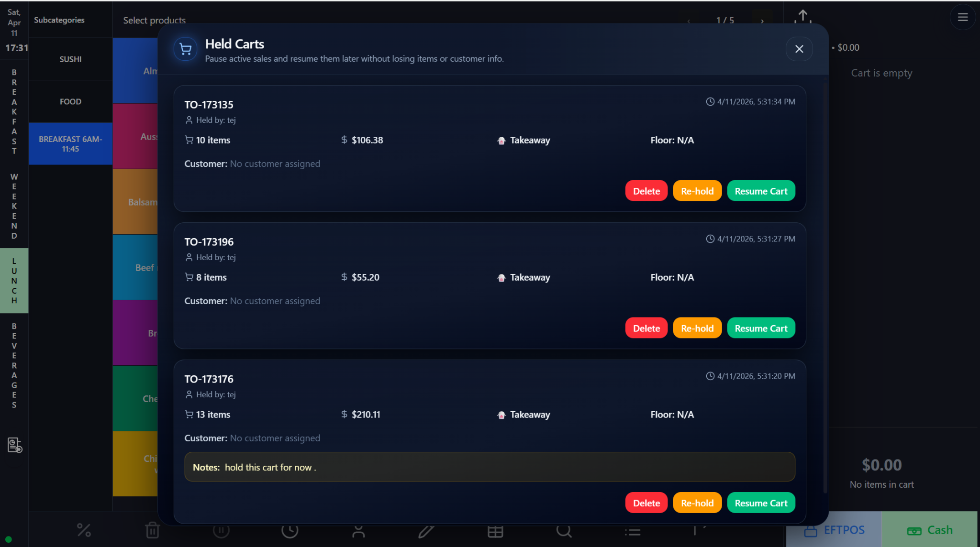Select the blue Alm product tile
The height and width of the screenshot is (547, 980).
135,71
